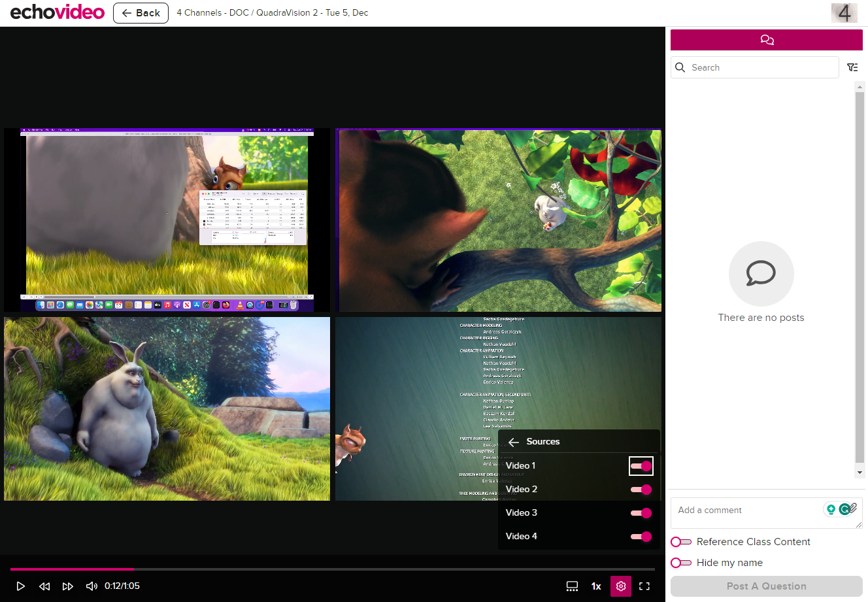The width and height of the screenshot is (868, 602).
Task: Rewind the video playback
Action: tap(44, 586)
